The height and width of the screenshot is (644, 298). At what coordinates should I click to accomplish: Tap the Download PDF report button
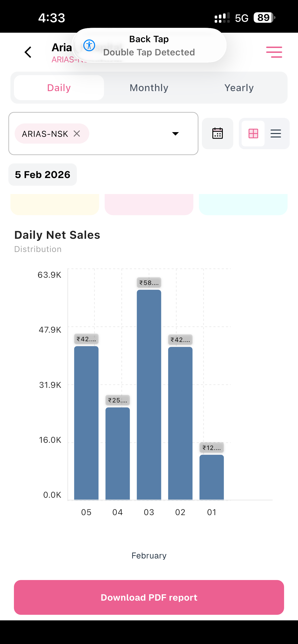149,597
